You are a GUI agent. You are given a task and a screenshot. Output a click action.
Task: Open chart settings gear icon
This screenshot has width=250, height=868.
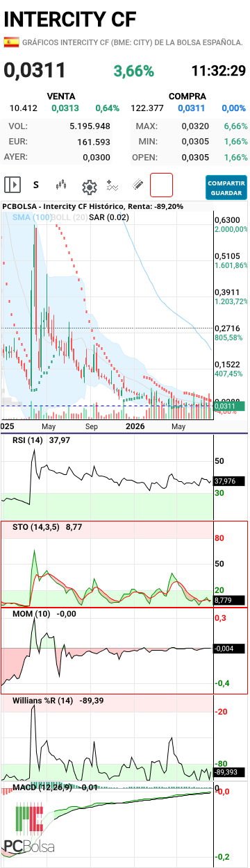89,186
